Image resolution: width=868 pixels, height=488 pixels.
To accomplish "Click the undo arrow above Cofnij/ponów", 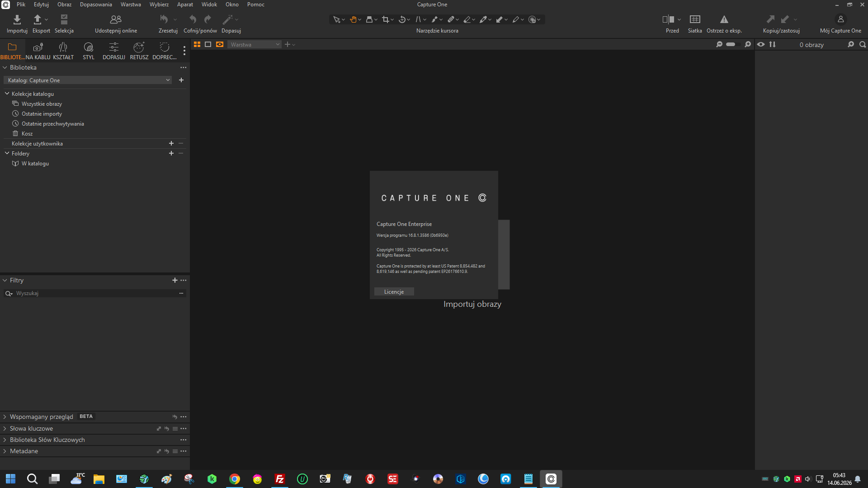I will (x=193, y=19).
